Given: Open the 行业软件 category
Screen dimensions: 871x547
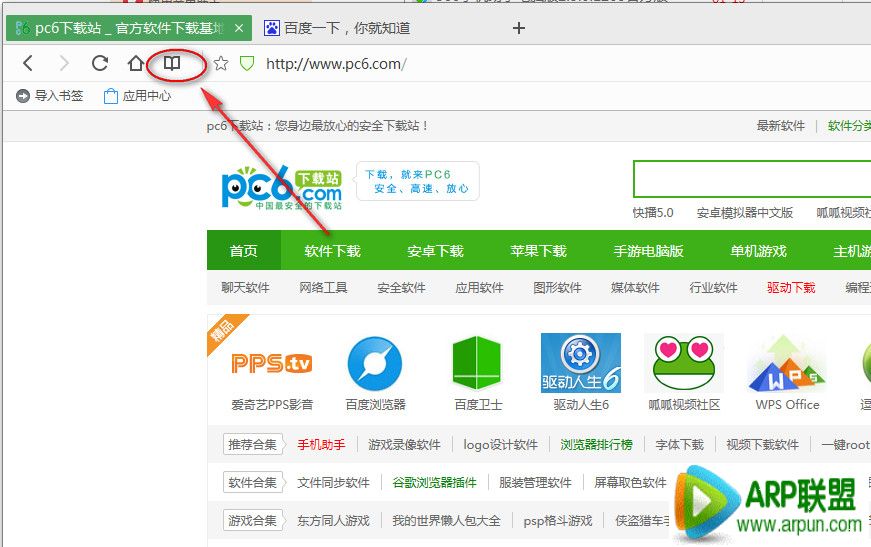Looking at the screenshot, I should point(713,288).
